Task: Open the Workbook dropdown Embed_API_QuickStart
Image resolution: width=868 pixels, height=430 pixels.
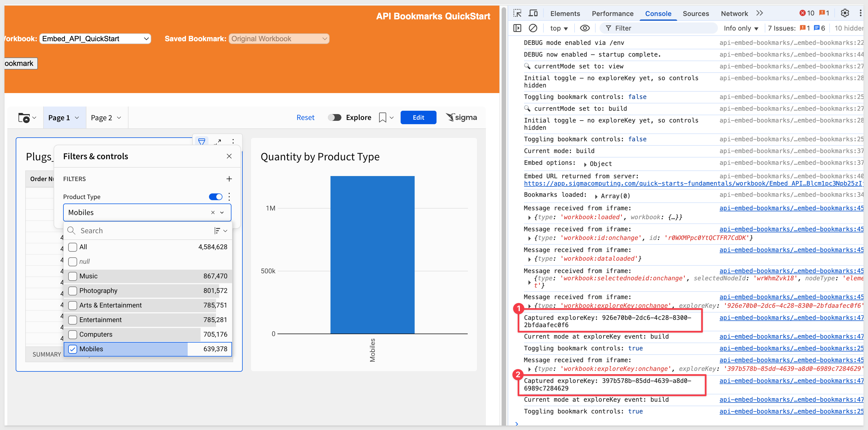Action: point(95,39)
